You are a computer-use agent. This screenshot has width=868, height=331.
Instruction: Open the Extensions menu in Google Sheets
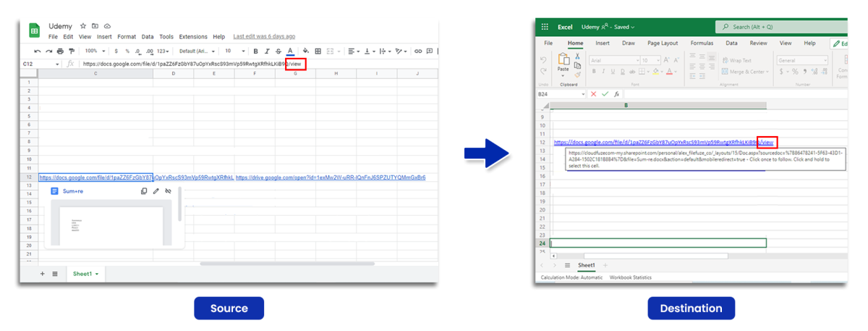193,36
